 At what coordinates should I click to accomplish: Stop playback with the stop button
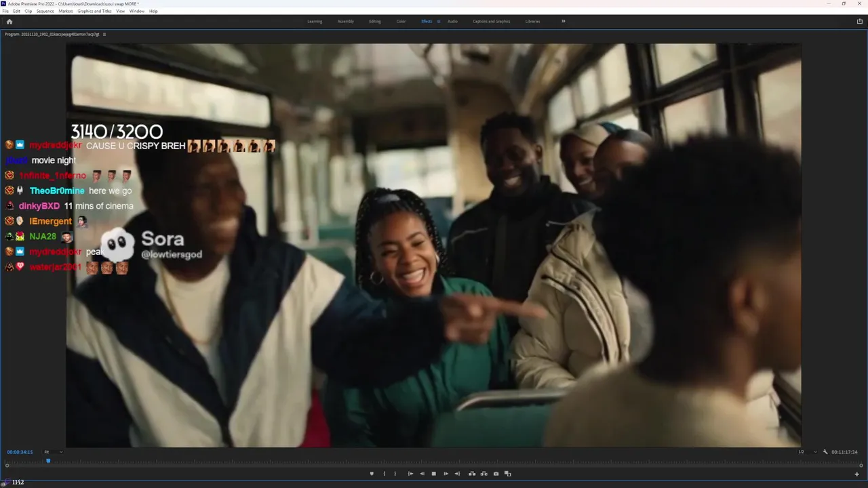(434, 474)
